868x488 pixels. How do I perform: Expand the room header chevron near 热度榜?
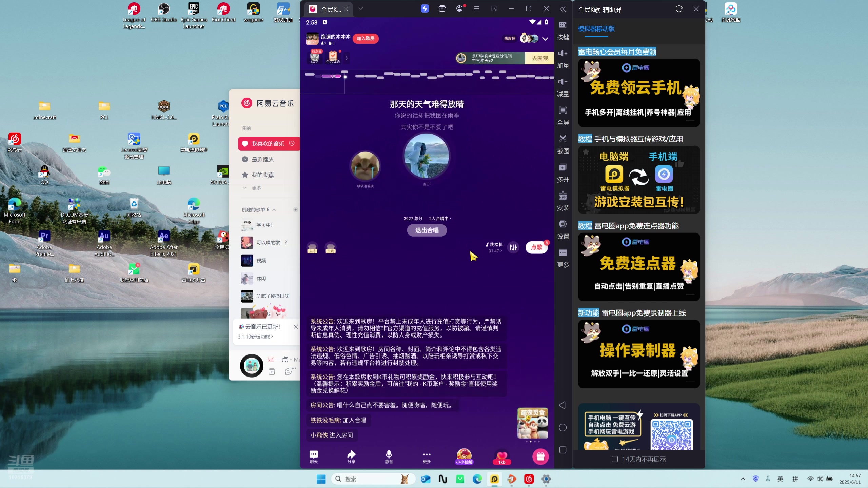[x=545, y=39]
